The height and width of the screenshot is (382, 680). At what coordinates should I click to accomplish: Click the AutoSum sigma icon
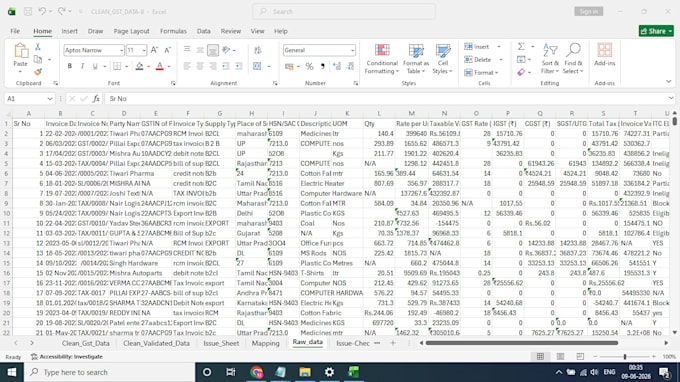pos(521,46)
